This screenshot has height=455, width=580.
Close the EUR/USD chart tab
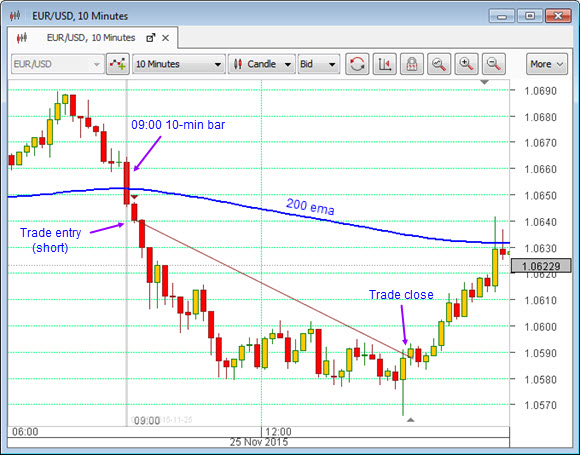(166, 38)
